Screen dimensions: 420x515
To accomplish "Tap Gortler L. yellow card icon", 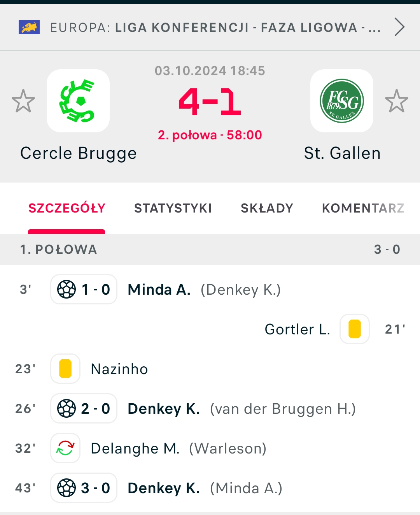I will pos(354,329).
